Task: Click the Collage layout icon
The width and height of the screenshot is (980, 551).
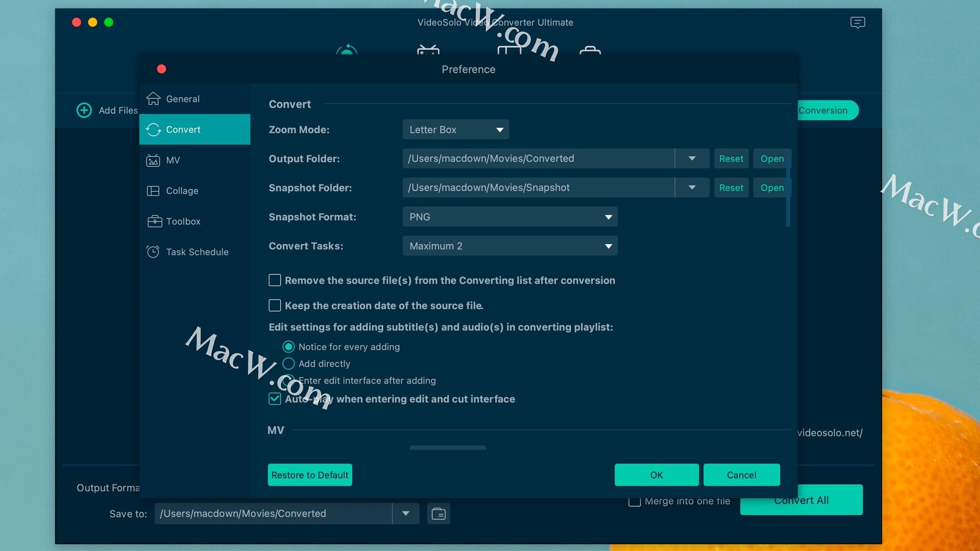Action: coord(153,191)
